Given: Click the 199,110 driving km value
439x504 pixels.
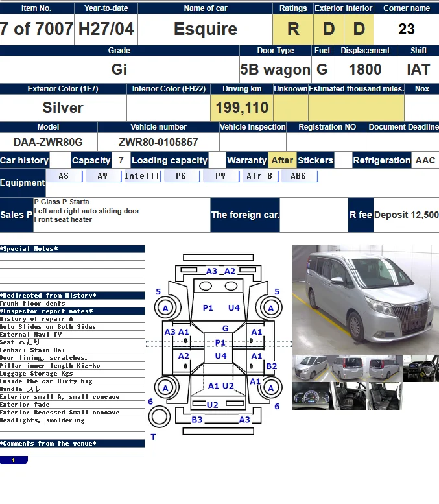Looking at the screenshot, I should [x=242, y=108].
